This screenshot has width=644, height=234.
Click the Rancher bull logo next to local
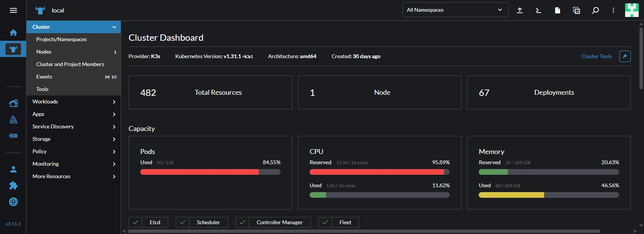point(40,10)
